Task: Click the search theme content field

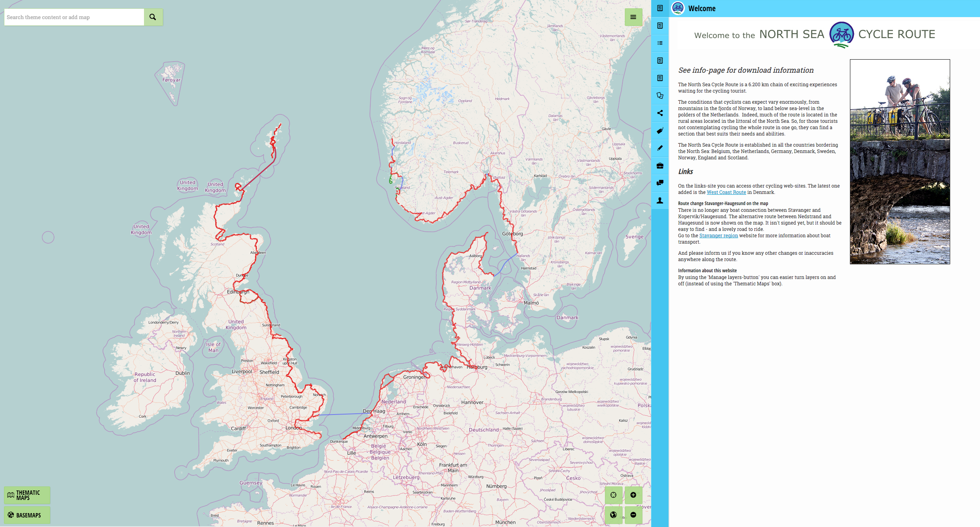Action: pos(74,17)
